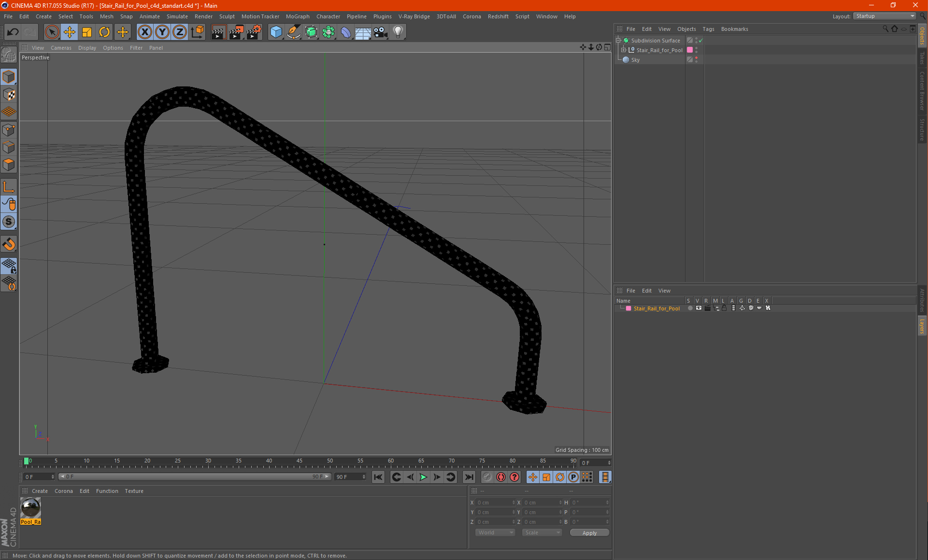
Task: Toggle viewport maximize icon
Action: [607, 47]
